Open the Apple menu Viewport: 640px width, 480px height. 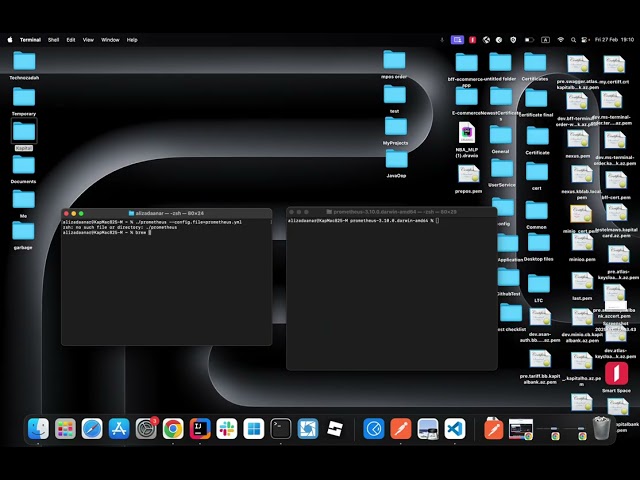[x=10, y=40]
